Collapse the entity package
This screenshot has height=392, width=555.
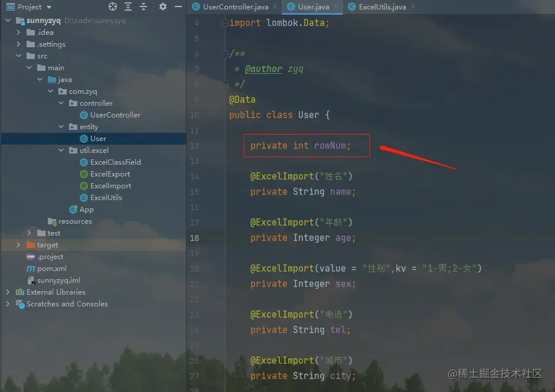coord(61,127)
